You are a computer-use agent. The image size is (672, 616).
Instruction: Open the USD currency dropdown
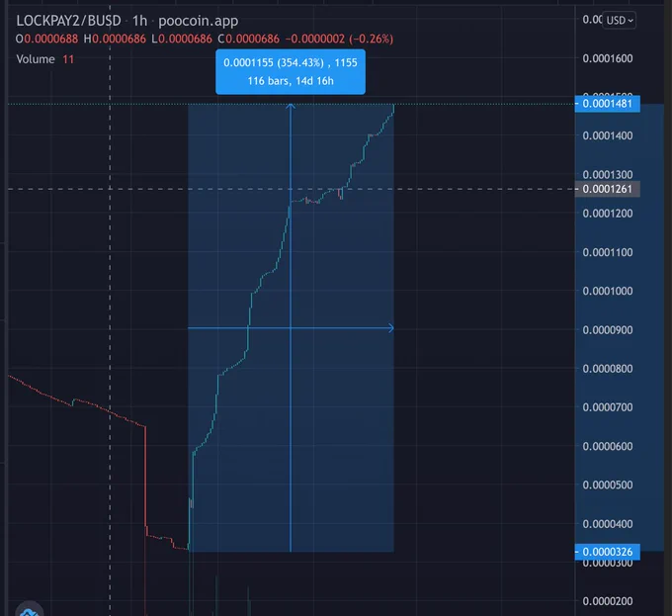point(620,20)
